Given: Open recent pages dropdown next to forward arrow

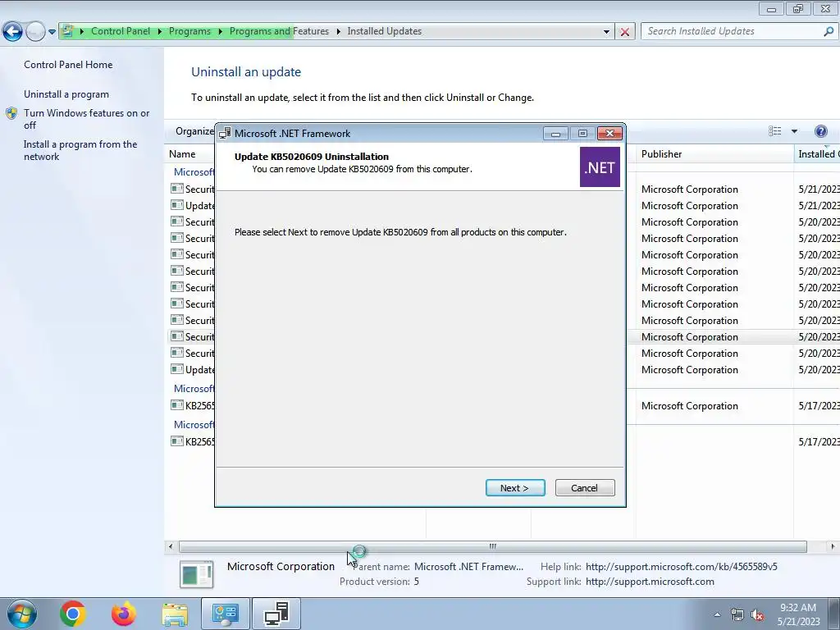Looking at the screenshot, I should pyautogui.click(x=52, y=32).
